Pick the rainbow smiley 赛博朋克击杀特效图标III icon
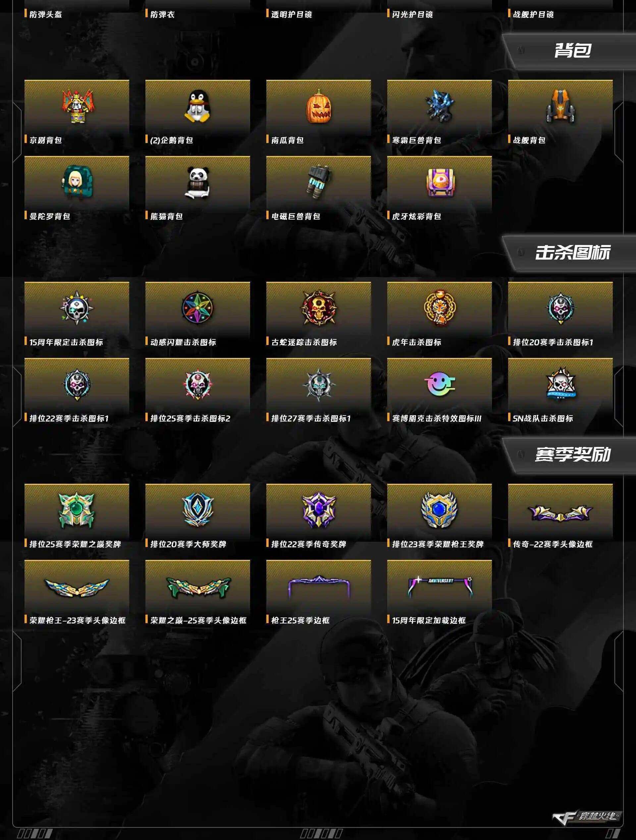 pyautogui.click(x=440, y=384)
